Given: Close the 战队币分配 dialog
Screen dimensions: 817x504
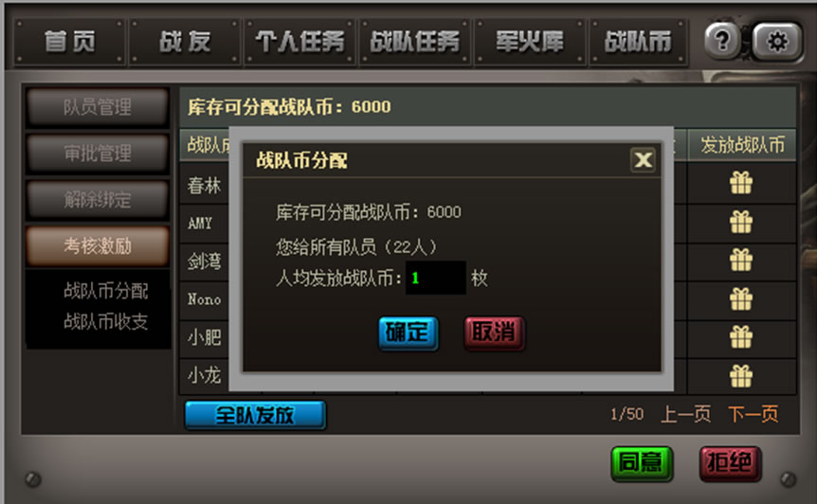Looking at the screenshot, I should tap(643, 160).
